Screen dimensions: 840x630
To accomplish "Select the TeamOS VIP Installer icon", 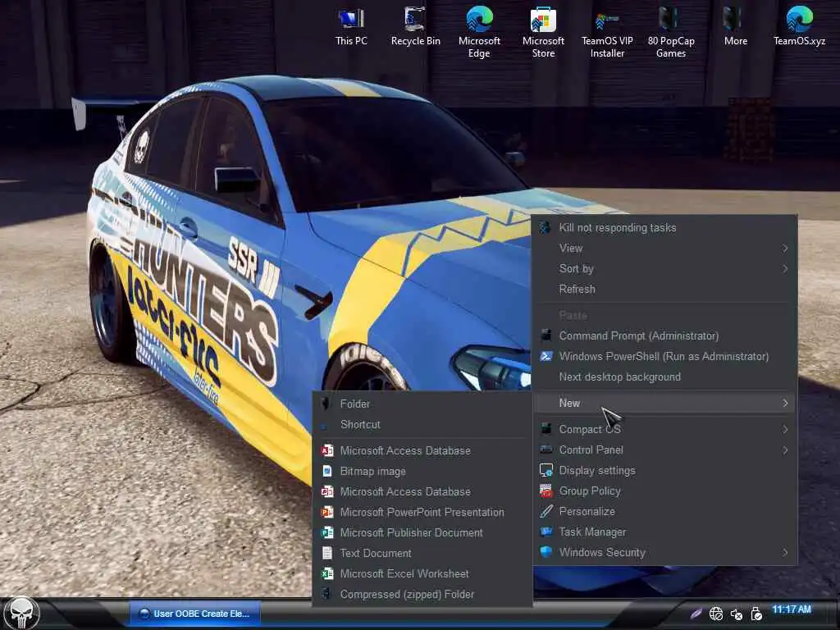I will pyautogui.click(x=607, y=32).
